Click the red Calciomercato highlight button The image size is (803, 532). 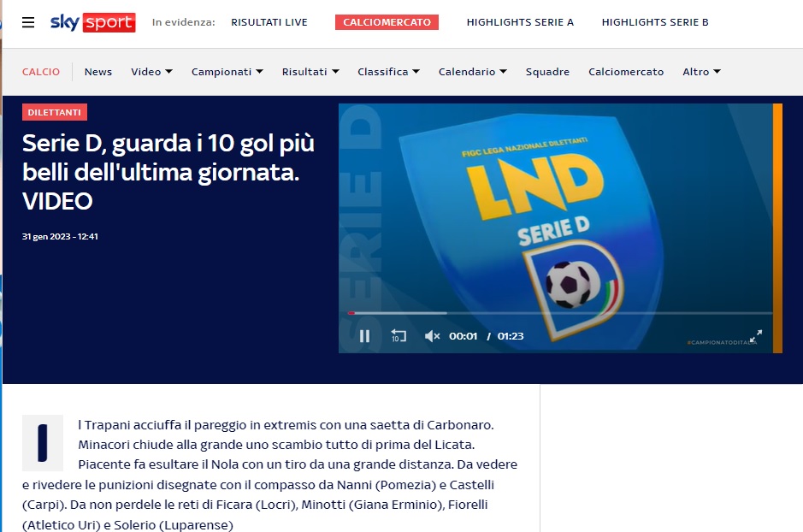(x=387, y=22)
